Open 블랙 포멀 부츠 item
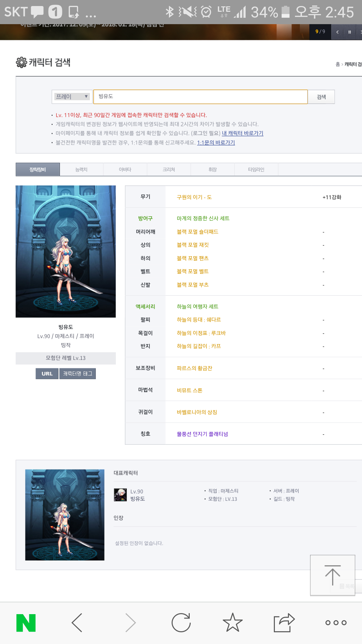The width and height of the screenshot is (362, 644). point(193,285)
